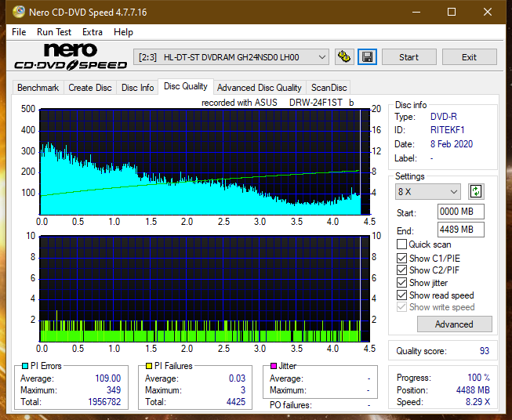The width and height of the screenshot is (512, 420).
Task: Click inside the PI Failures lower graph
Action: [x=205, y=288]
